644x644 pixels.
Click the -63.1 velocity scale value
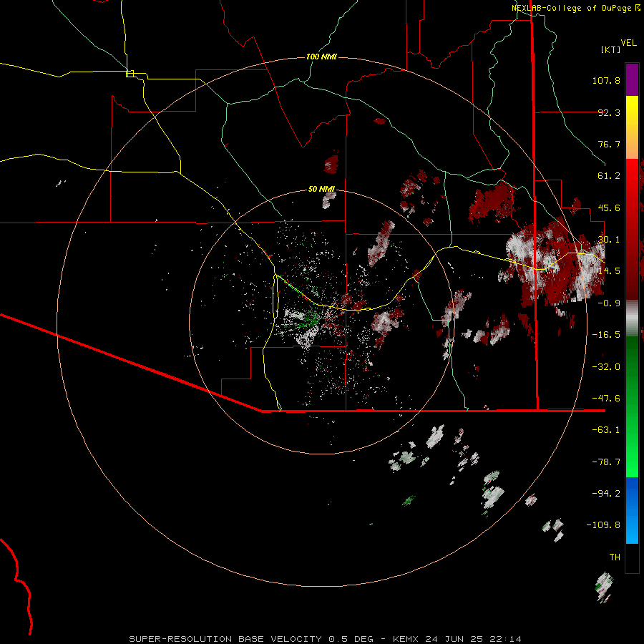tap(606, 430)
